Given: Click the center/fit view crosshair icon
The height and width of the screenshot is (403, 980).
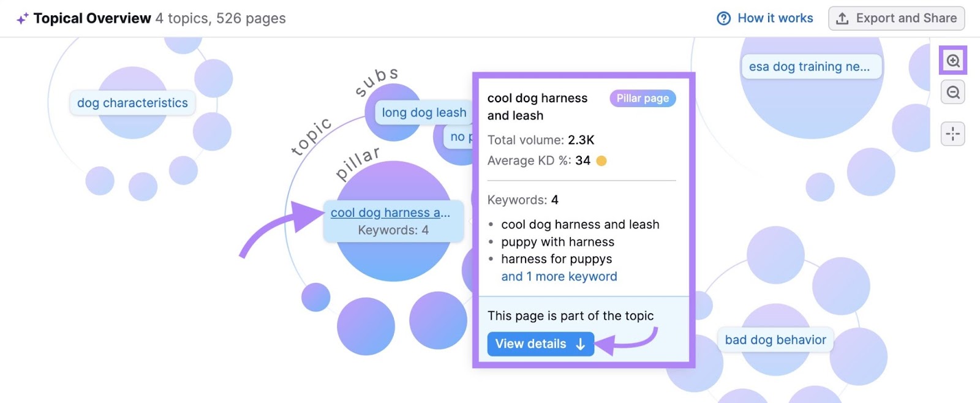Looking at the screenshot, I should [x=953, y=134].
